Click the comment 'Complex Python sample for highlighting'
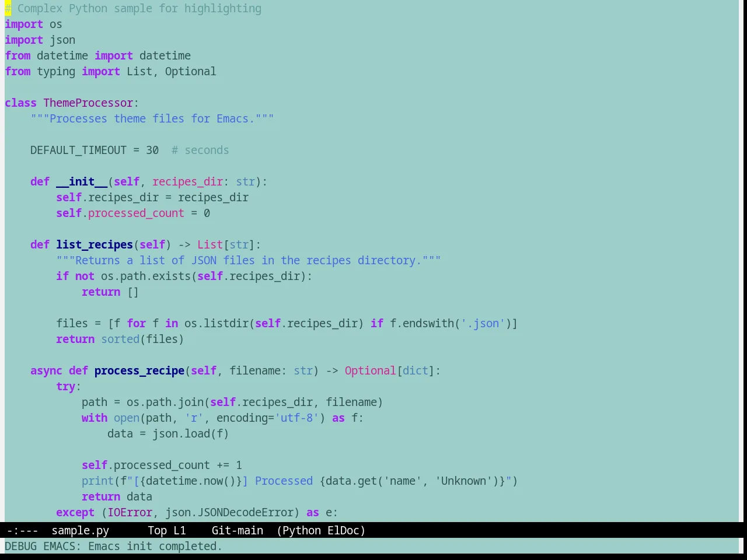 (139, 9)
